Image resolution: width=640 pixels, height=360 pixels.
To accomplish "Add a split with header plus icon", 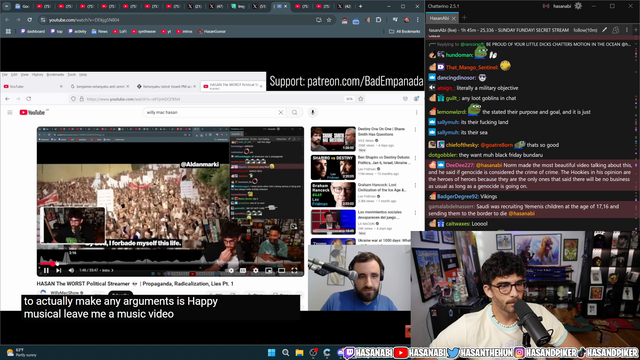I will tap(636, 30).
